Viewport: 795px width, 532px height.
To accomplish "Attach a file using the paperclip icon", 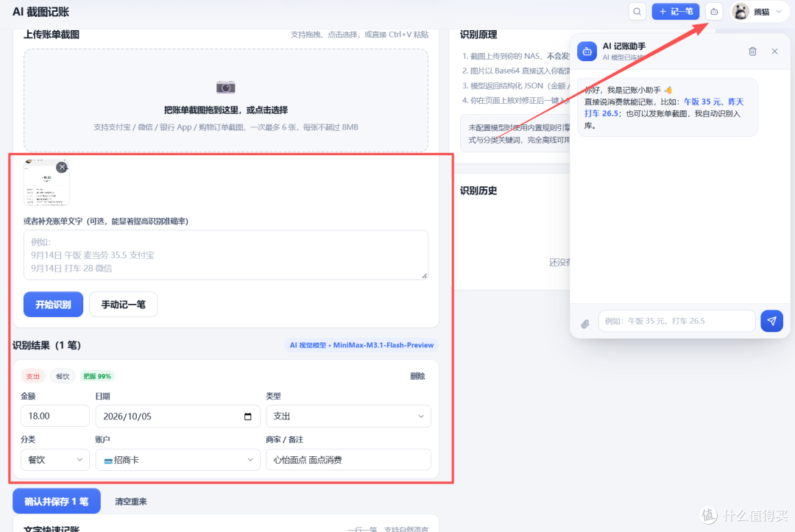I will (x=585, y=323).
